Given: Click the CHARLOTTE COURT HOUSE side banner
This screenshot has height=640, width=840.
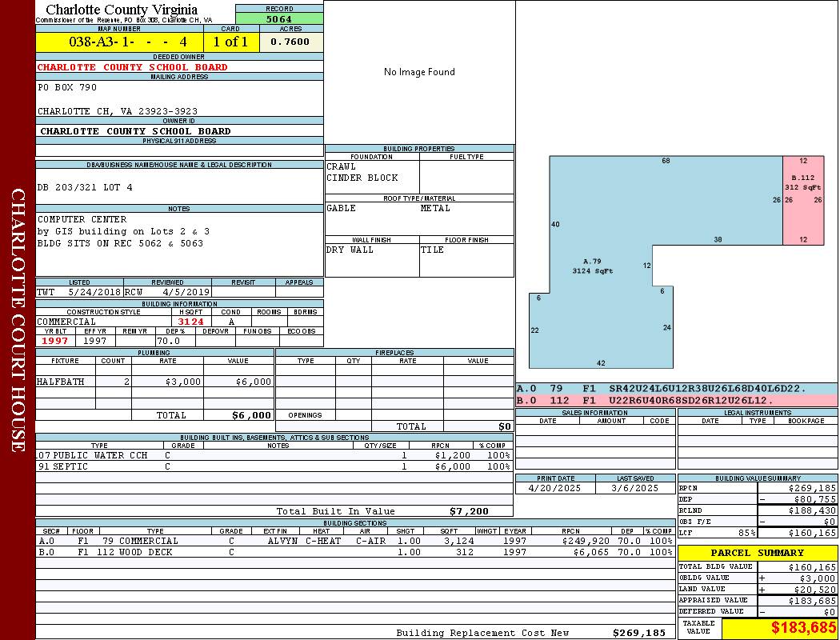Looking at the screenshot, I should [x=18, y=320].
